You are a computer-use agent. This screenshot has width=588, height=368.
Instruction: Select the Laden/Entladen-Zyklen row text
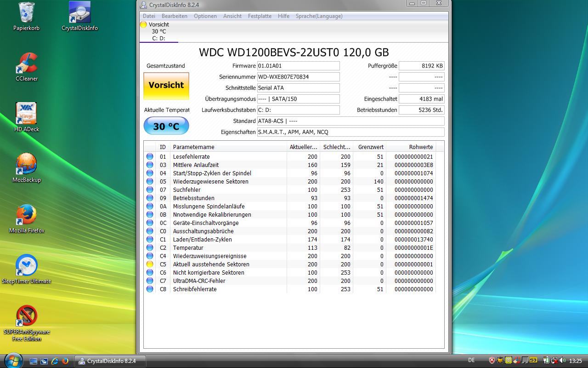click(x=203, y=240)
